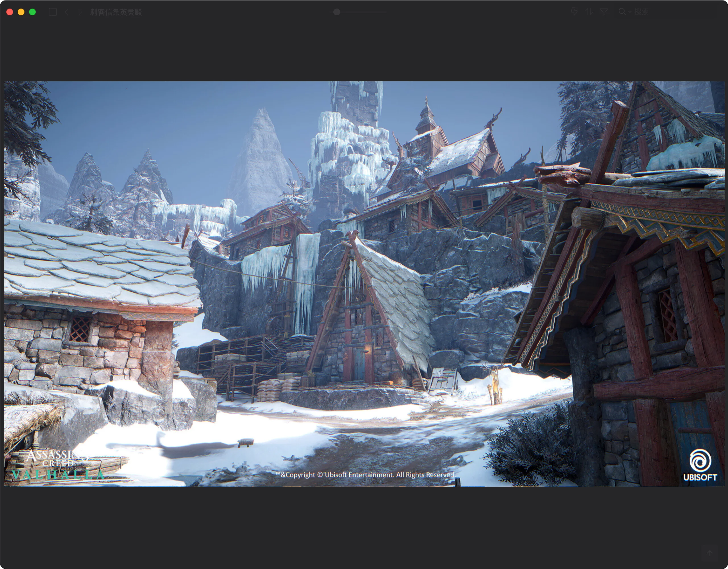The width and height of the screenshot is (728, 569).
Task: Close the window with red button
Action: tap(10, 12)
